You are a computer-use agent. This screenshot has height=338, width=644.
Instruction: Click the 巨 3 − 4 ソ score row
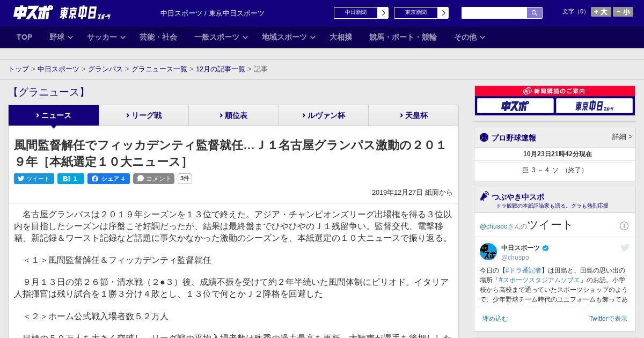coord(555,170)
